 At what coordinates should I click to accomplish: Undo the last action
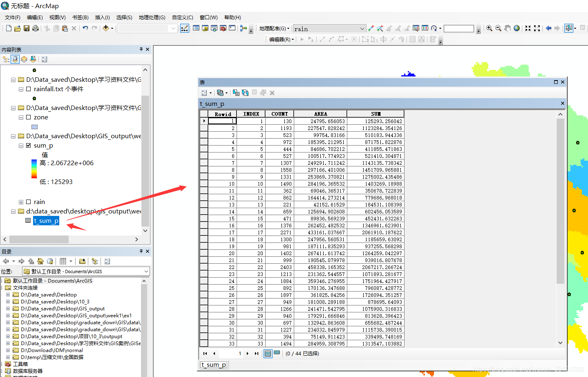point(85,28)
